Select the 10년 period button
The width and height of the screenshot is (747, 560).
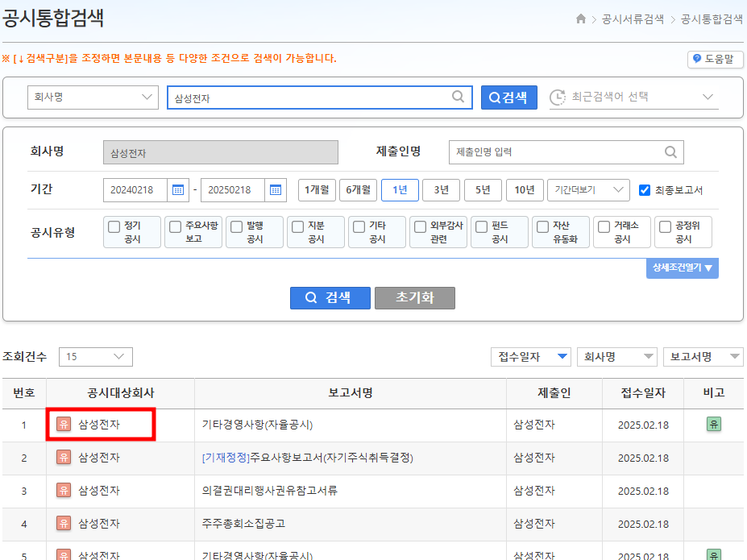point(525,190)
